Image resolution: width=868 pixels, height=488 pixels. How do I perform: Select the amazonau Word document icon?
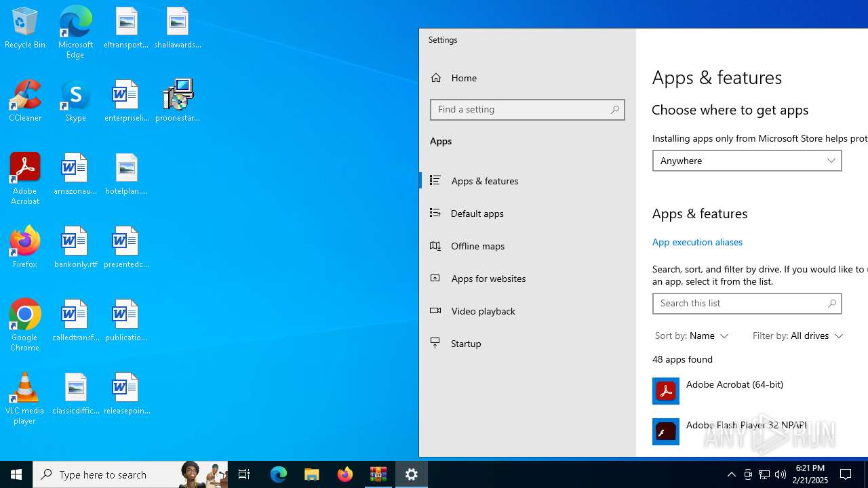pos(75,175)
